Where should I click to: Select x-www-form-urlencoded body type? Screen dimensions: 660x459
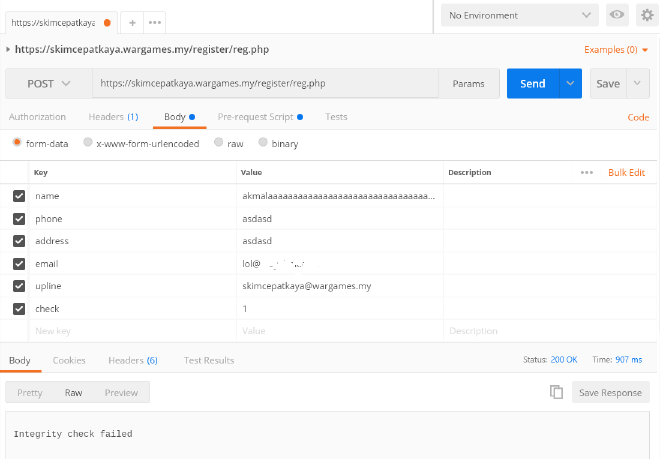(88, 143)
